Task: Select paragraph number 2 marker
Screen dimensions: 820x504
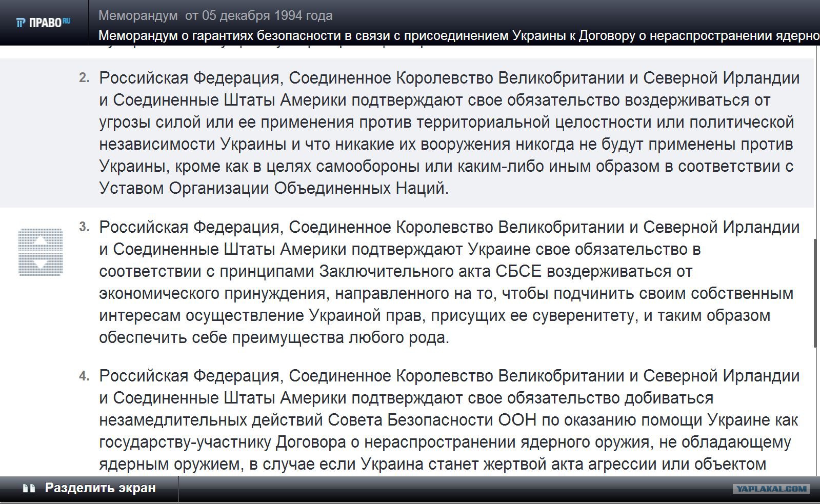Action: [85, 78]
